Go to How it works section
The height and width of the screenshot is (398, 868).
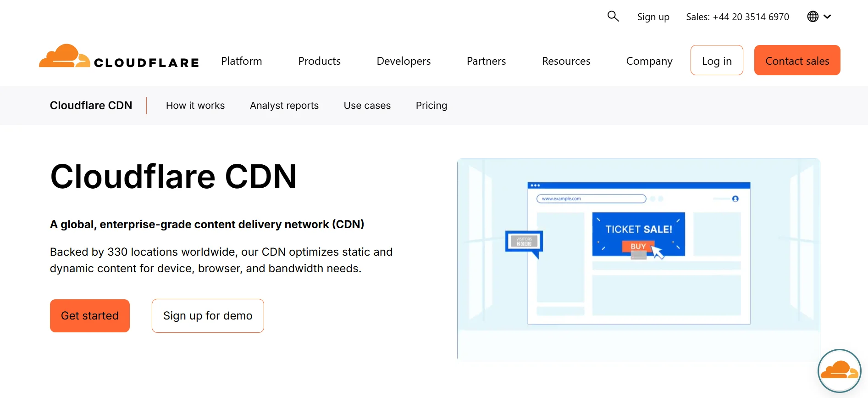(x=195, y=106)
